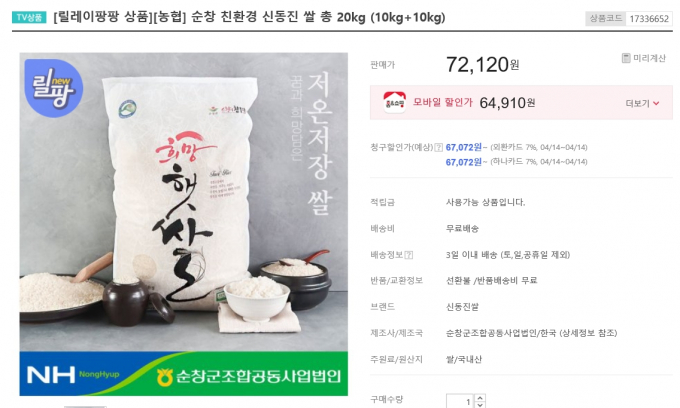
Task: Click the red chevron next to 더보기
Action: pyautogui.click(x=656, y=103)
